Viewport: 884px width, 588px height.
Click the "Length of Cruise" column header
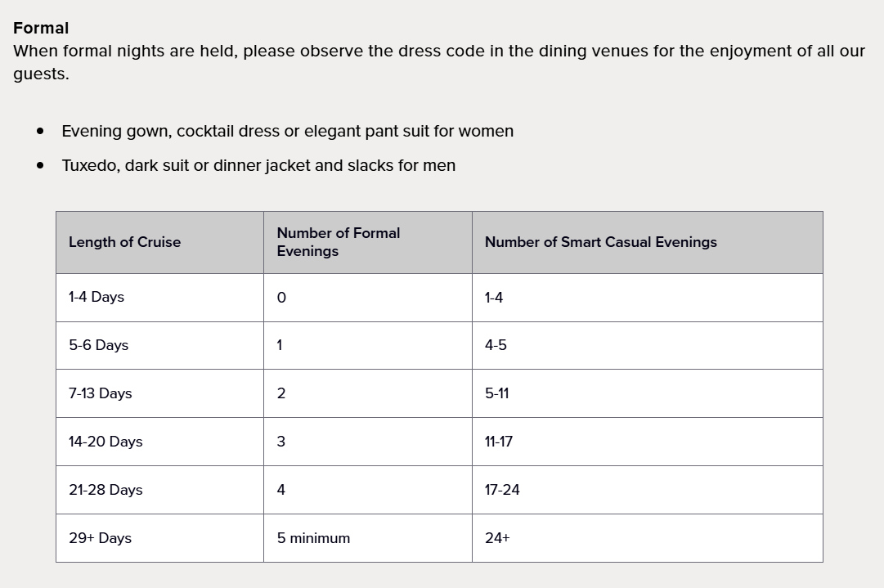click(x=125, y=242)
